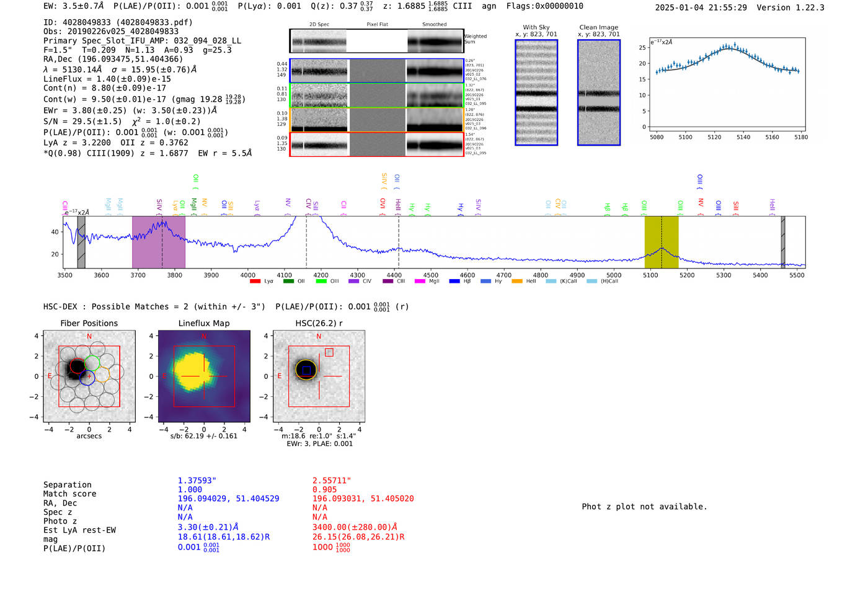Click 's/b: 62.19 +/- 0.161' under Lineflux Map

[x=204, y=436]
